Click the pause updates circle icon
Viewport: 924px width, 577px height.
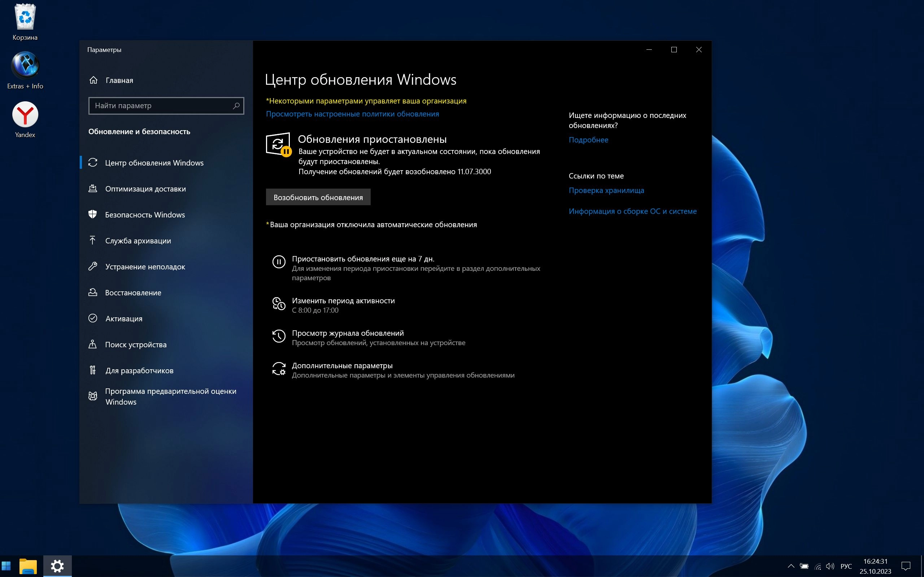point(279,262)
